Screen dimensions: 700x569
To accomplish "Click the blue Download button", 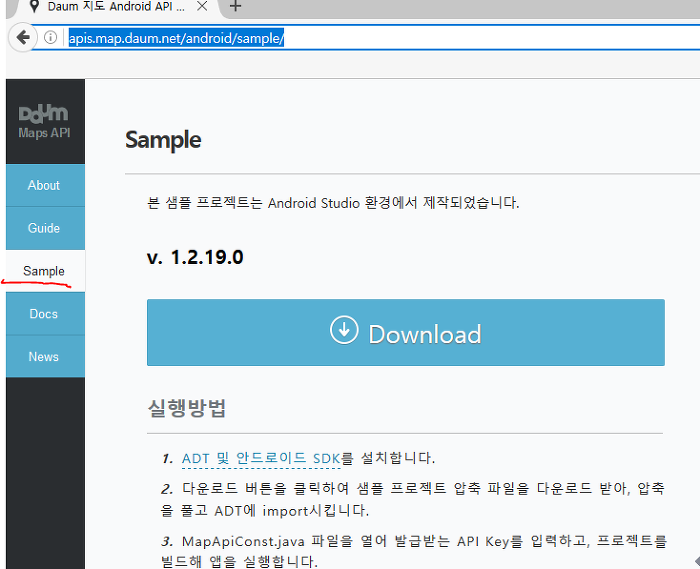I will click(x=405, y=332).
